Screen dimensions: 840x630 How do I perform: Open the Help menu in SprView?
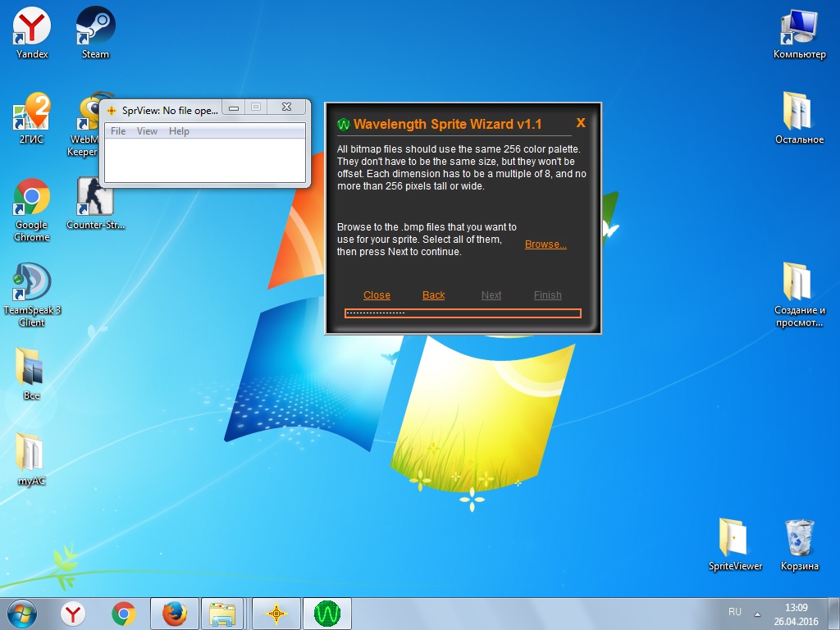pyautogui.click(x=179, y=131)
